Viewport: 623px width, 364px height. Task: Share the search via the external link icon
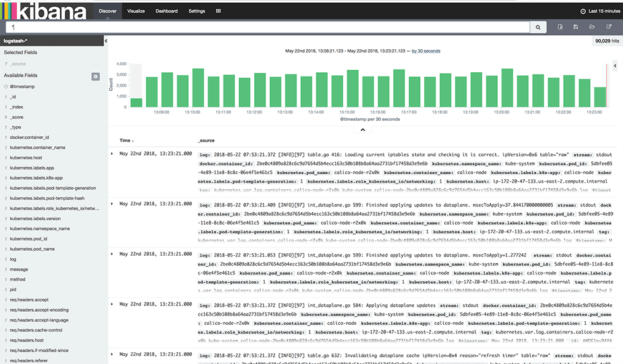pyautogui.click(x=609, y=27)
